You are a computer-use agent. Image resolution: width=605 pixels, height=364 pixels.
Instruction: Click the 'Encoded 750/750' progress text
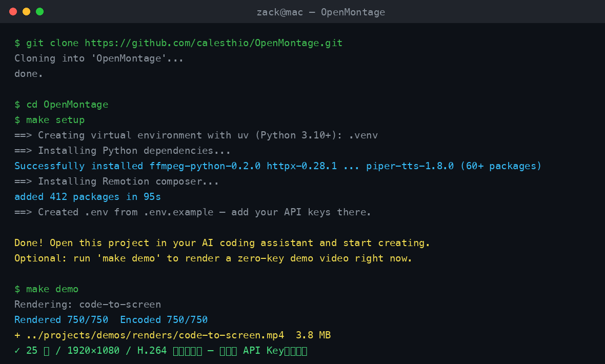click(x=164, y=319)
